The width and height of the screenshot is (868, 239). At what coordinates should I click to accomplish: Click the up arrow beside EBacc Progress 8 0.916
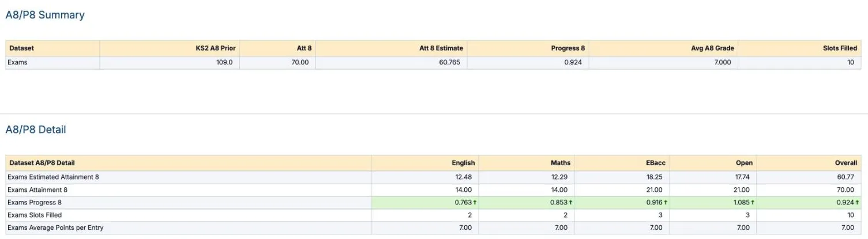(x=665, y=203)
